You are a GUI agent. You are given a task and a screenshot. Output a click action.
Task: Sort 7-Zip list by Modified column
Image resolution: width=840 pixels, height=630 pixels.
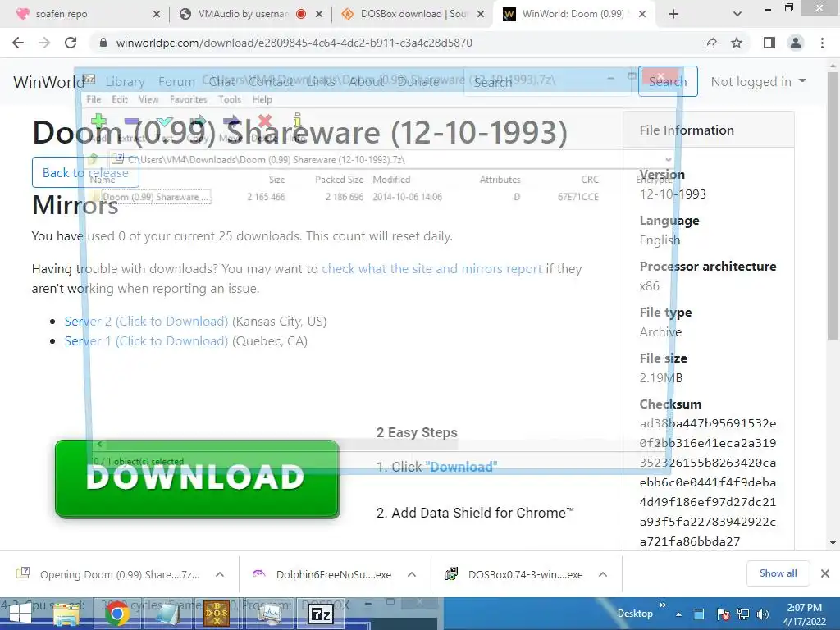pos(391,180)
